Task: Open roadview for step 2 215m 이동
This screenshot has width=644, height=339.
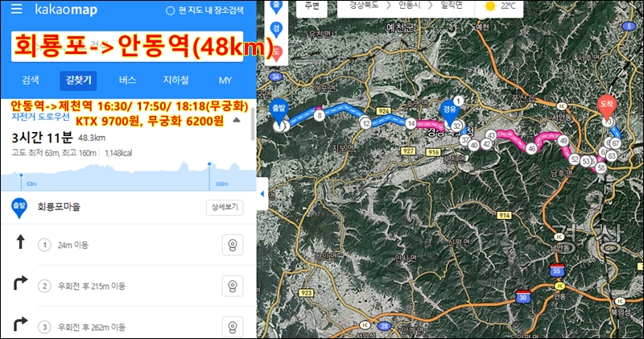Action: (233, 286)
